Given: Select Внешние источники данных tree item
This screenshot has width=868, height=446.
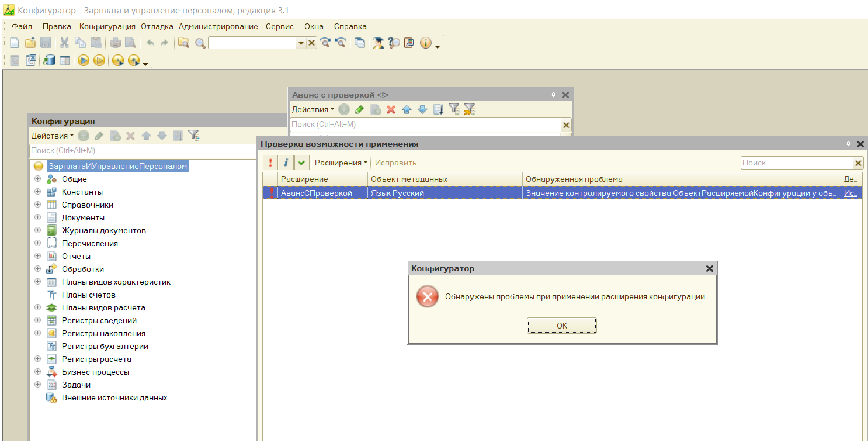Looking at the screenshot, I should pyautogui.click(x=114, y=397).
